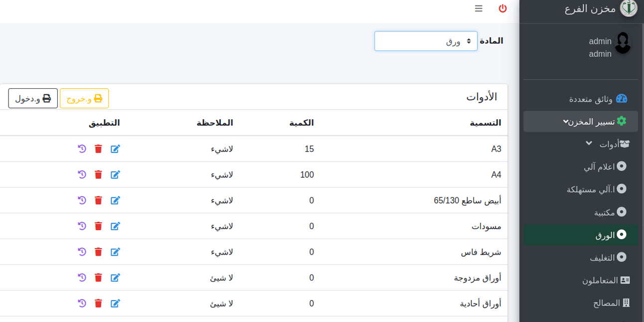The width and height of the screenshot is (644, 322).
Task: Click trash icon for أبيض ساطع 65/130
Action: [x=98, y=201]
